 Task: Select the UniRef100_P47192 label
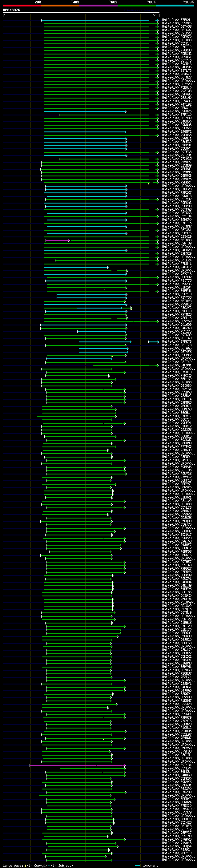(177, 104)
